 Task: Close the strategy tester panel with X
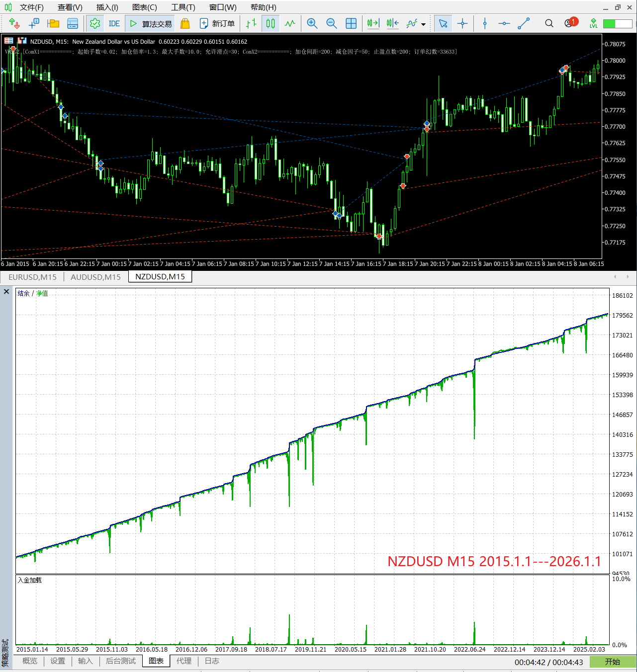(x=6, y=292)
